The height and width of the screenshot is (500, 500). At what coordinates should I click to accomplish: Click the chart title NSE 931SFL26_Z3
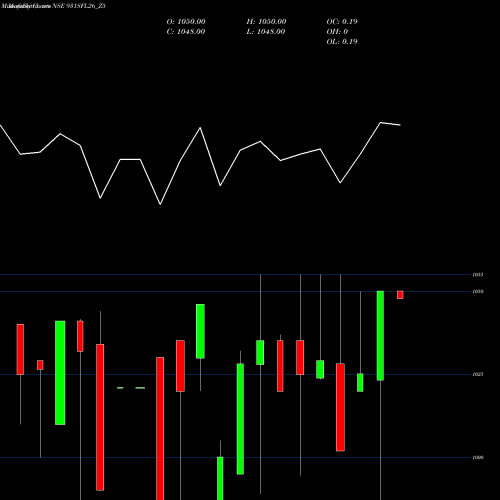coord(79,6)
